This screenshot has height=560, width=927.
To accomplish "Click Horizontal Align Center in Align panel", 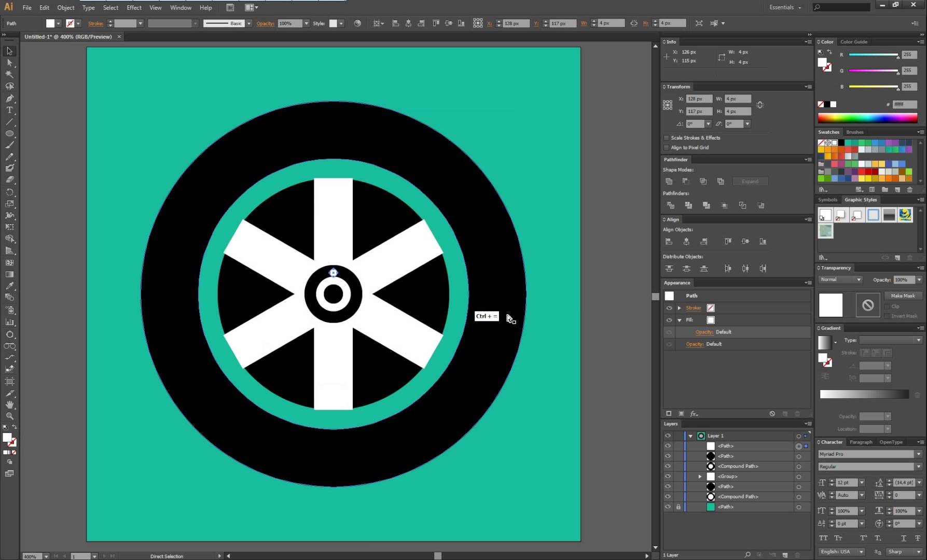I will coord(686,241).
